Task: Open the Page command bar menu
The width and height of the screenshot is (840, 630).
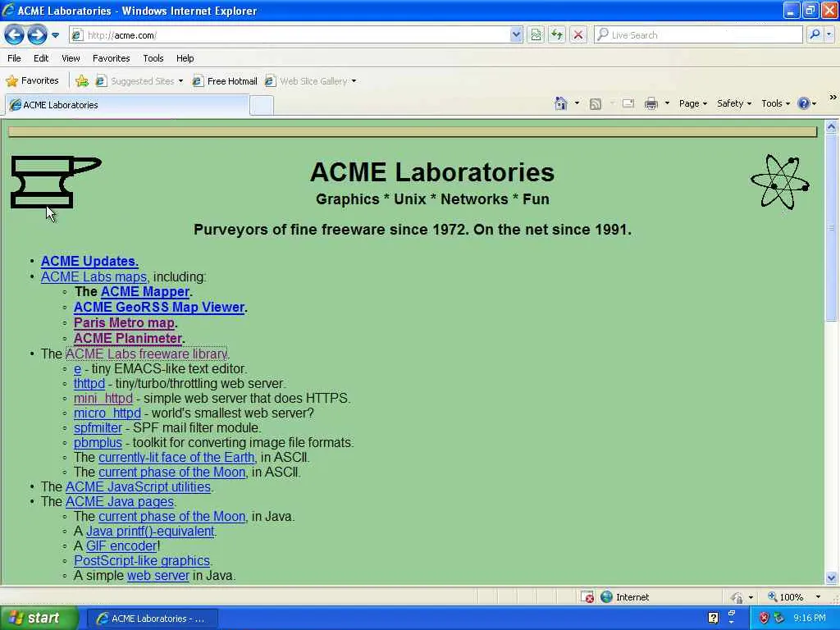Action: click(x=692, y=103)
